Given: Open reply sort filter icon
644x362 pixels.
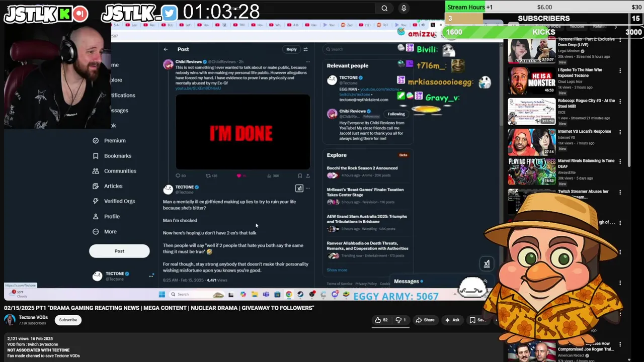Looking at the screenshot, I should click(x=305, y=49).
